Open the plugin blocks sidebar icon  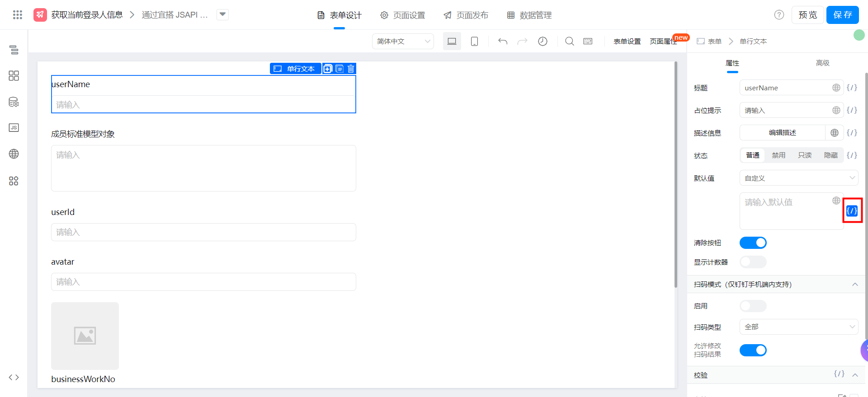click(14, 181)
